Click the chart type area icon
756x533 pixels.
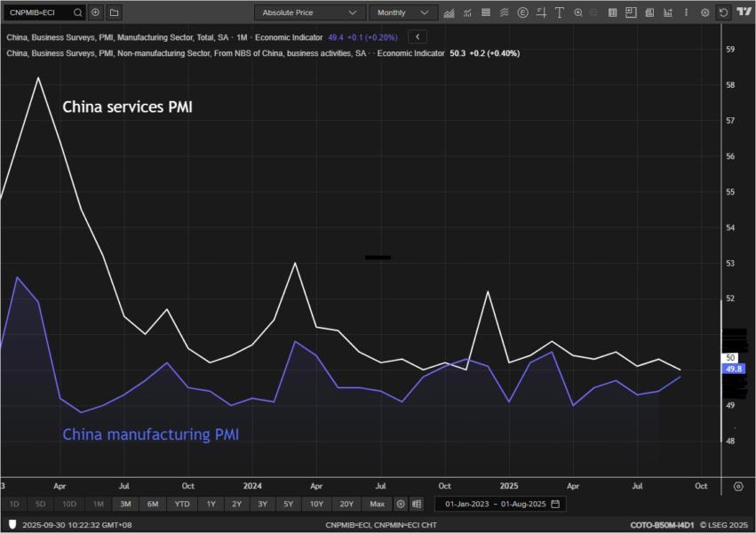click(449, 12)
